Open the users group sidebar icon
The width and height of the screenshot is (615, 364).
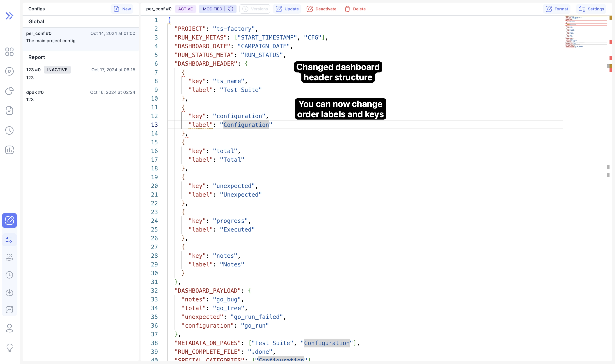point(10,257)
